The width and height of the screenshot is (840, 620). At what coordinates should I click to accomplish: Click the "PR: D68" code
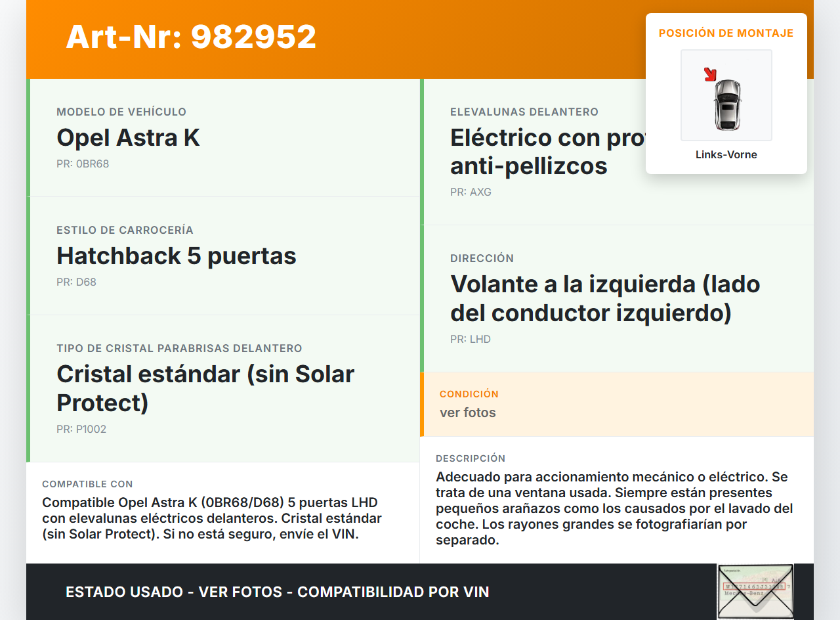point(76,282)
